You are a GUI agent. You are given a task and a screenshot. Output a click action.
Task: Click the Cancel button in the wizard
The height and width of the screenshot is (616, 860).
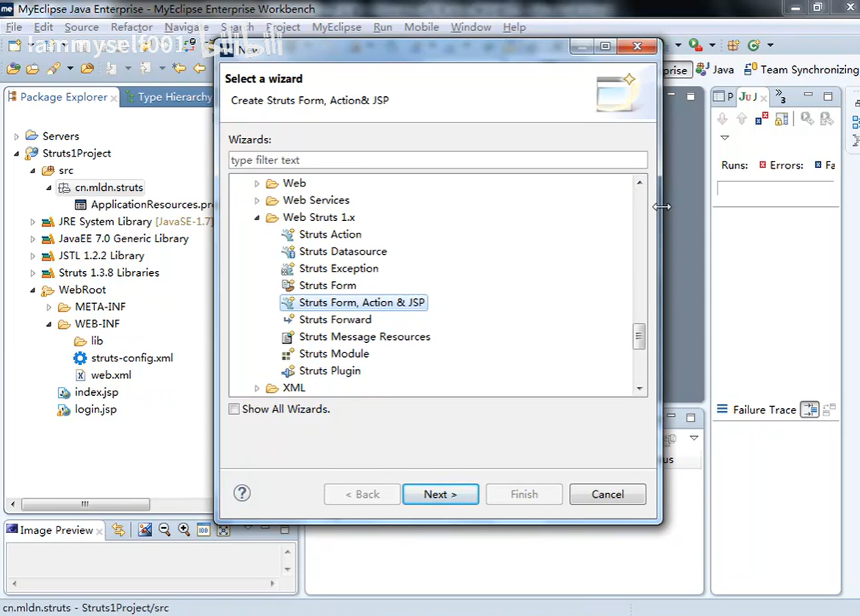point(607,494)
